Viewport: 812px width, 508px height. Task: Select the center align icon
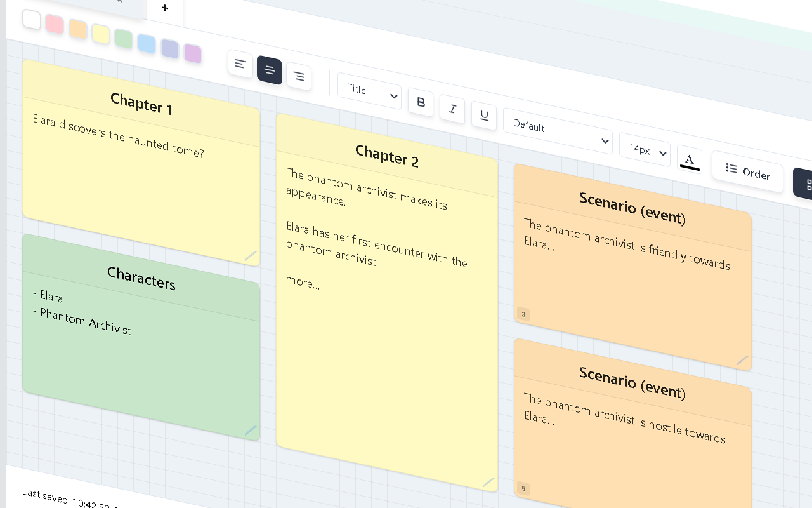pyautogui.click(x=270, y=70)
